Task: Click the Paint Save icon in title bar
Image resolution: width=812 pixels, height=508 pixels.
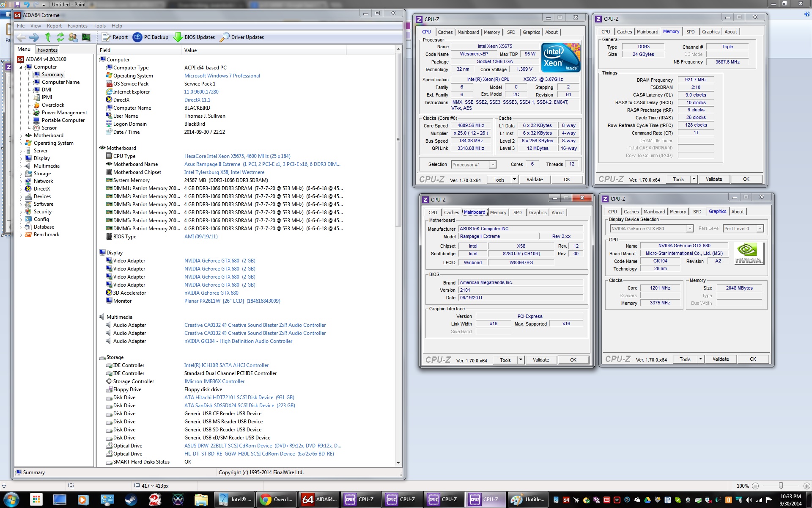Action: (x=17, y=4)
